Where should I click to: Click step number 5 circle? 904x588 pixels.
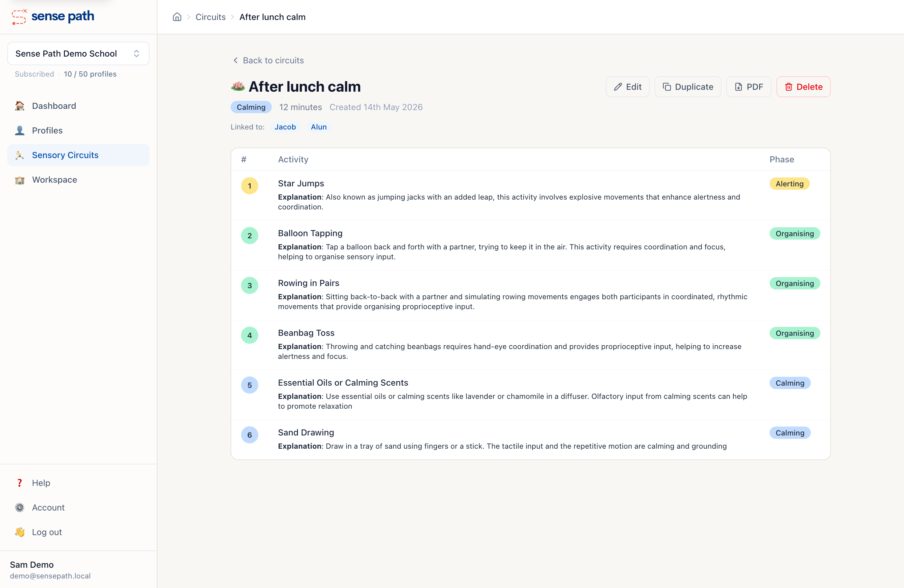250,385
